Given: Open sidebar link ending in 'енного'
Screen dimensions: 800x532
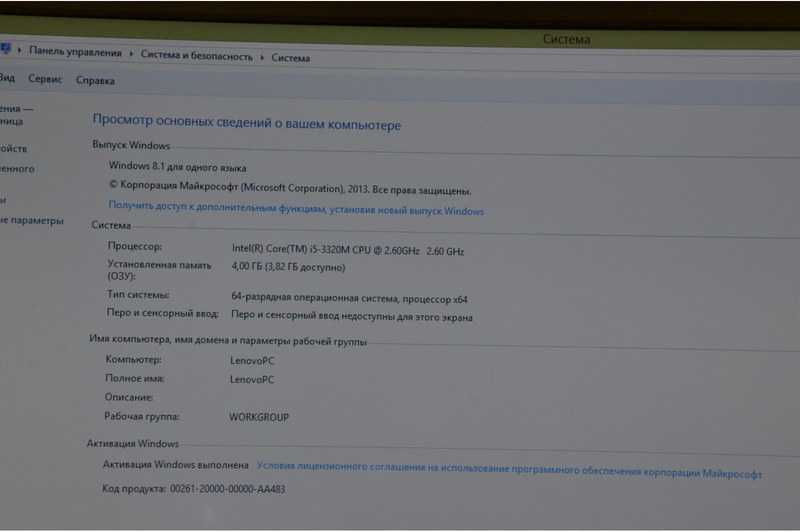Looking at the screenshot, I should click(x=17, y=168).
